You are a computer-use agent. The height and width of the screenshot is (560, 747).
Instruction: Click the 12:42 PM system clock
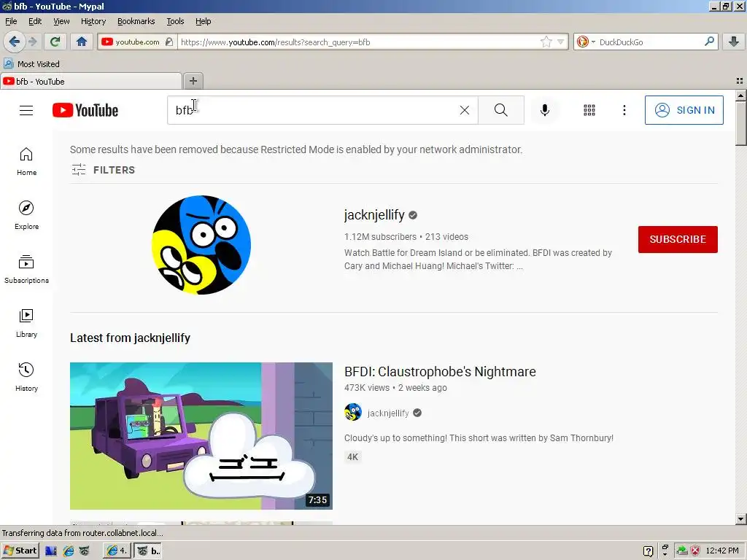coord(722,551)
